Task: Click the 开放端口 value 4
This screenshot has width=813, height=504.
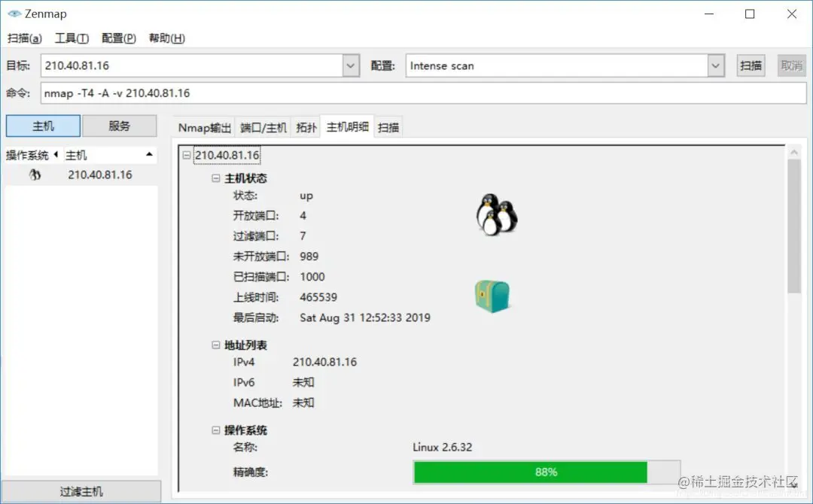Action: coord(303,215)
